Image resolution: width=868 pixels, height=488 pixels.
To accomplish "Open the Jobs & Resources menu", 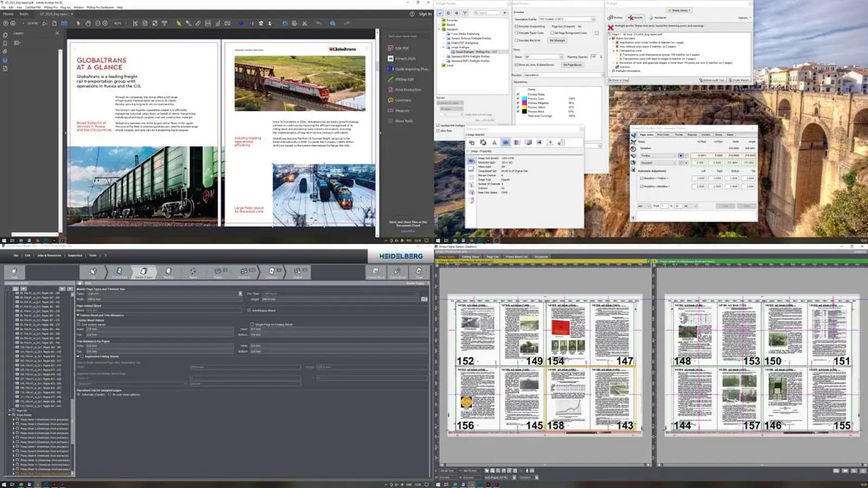I will pos(49,255).
